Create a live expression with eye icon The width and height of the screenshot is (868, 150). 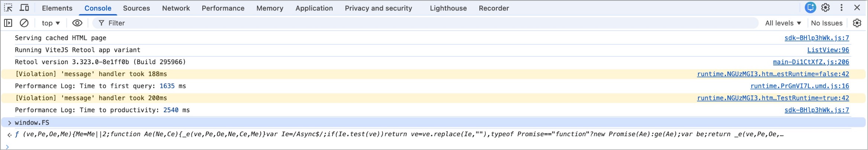point(77,23)
